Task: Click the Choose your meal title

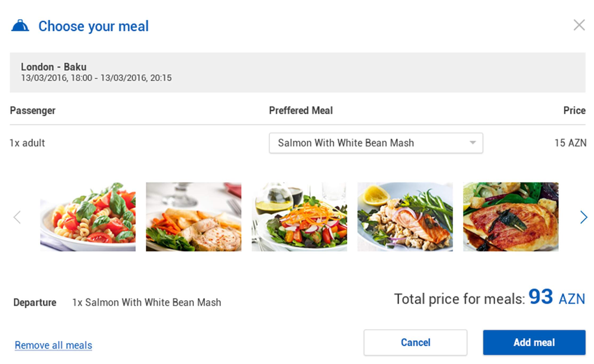Action: 93,26
